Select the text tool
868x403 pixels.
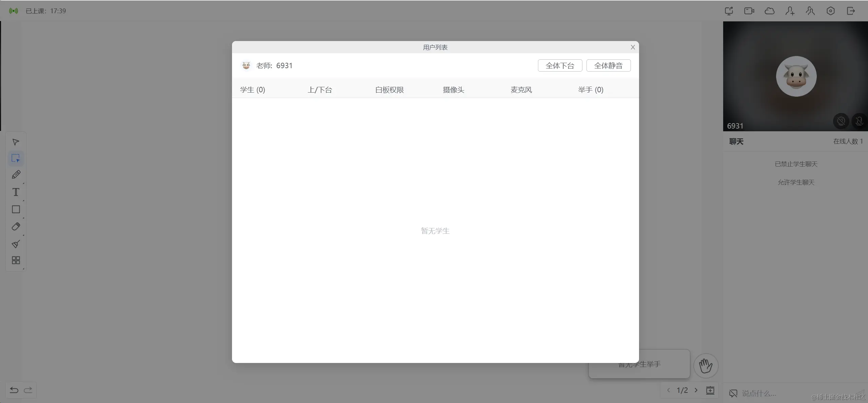click(x=16, y=192)
